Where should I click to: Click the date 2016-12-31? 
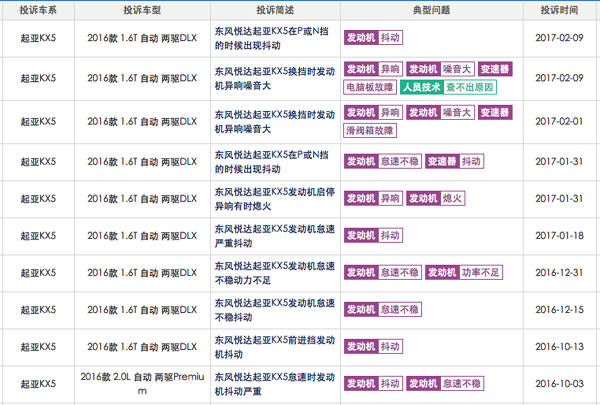(559, 273)
